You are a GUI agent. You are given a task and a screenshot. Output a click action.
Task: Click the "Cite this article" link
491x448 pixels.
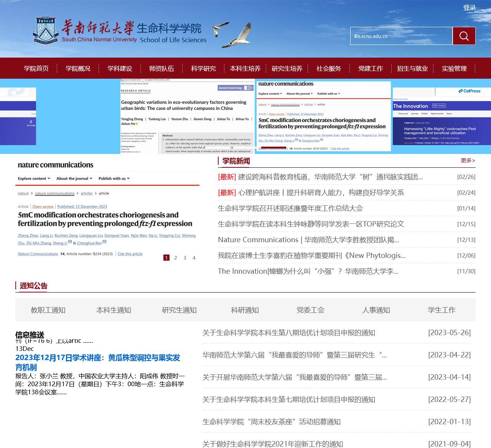130,254
